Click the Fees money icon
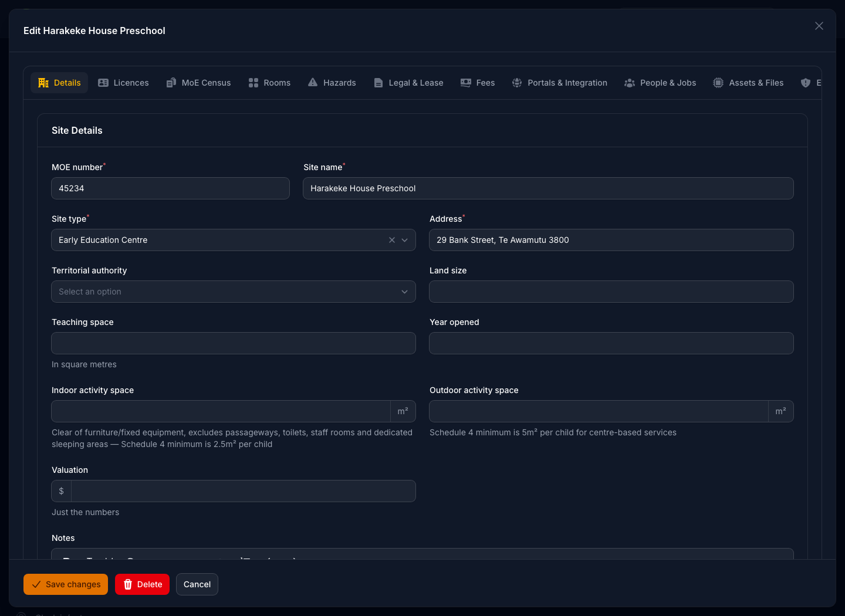The image size is (845, 616). point(466,83)
